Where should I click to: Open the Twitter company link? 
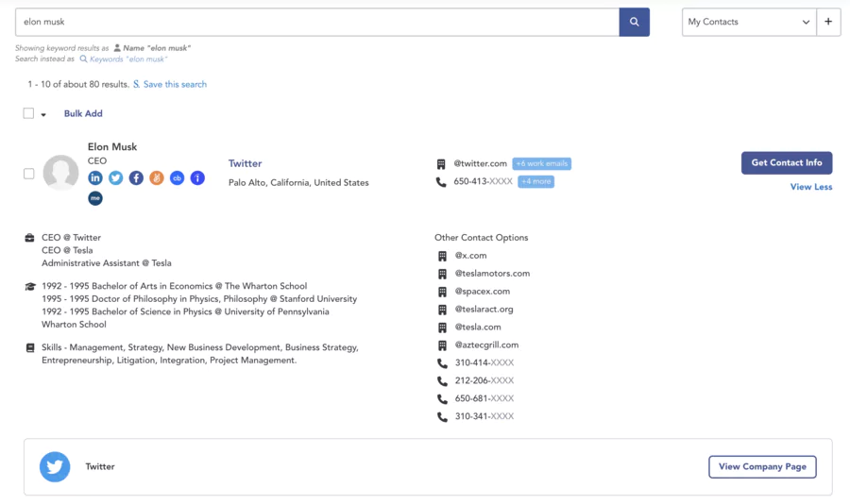click(x=245, y=163)
